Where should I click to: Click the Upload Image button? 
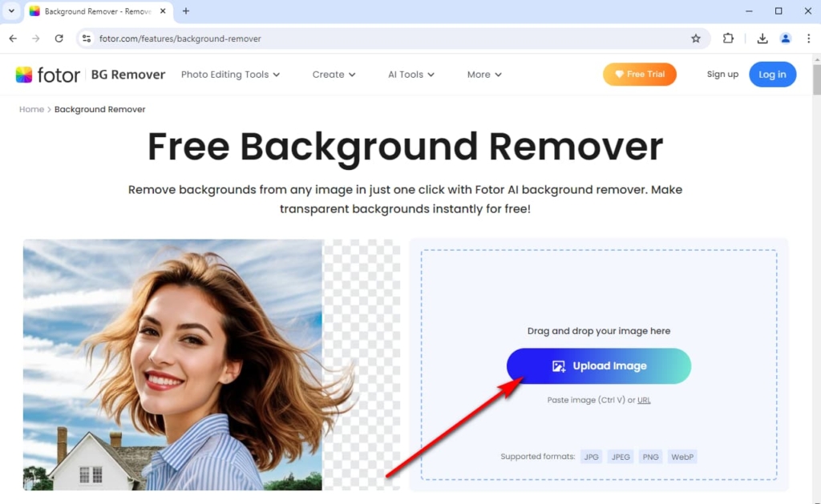[599, 366]
